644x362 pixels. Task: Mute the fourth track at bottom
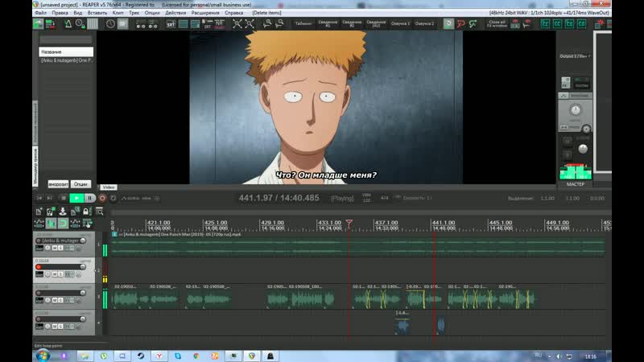[x=54, y=327]
